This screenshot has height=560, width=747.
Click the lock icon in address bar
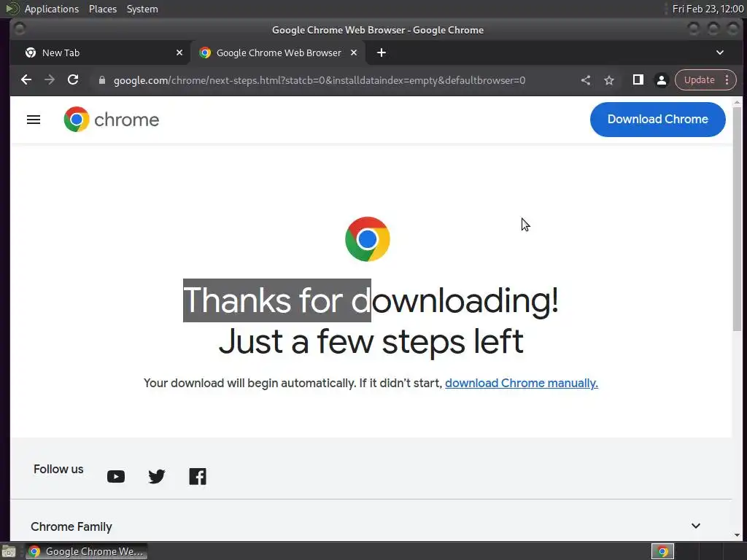pyautogui.click(x=101, y=80)
